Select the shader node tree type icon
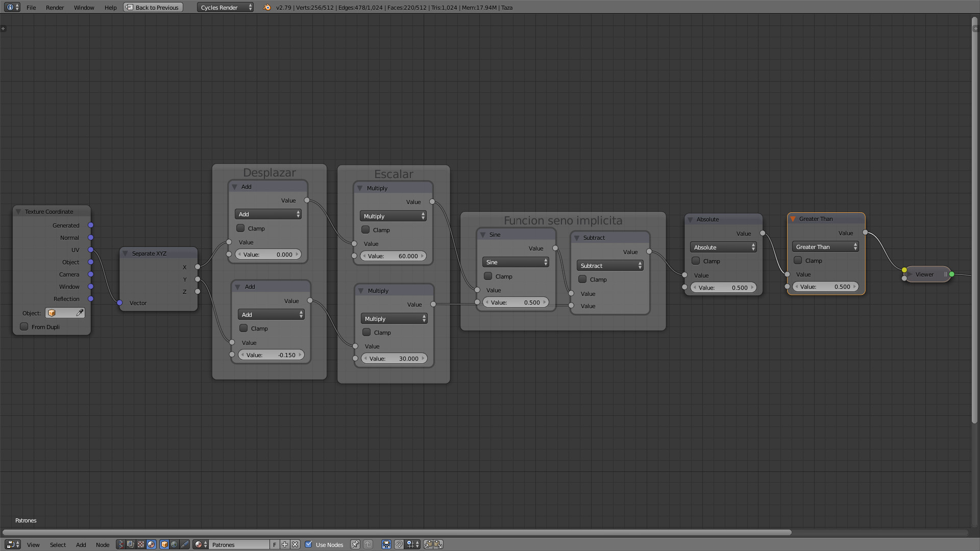980x551 pixels. pos(151,544)
